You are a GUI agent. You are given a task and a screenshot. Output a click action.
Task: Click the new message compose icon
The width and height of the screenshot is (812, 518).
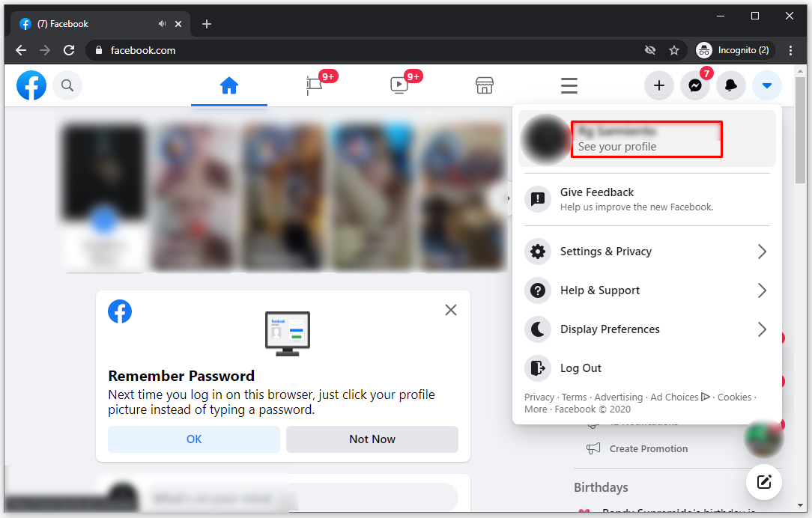point(763,481)
